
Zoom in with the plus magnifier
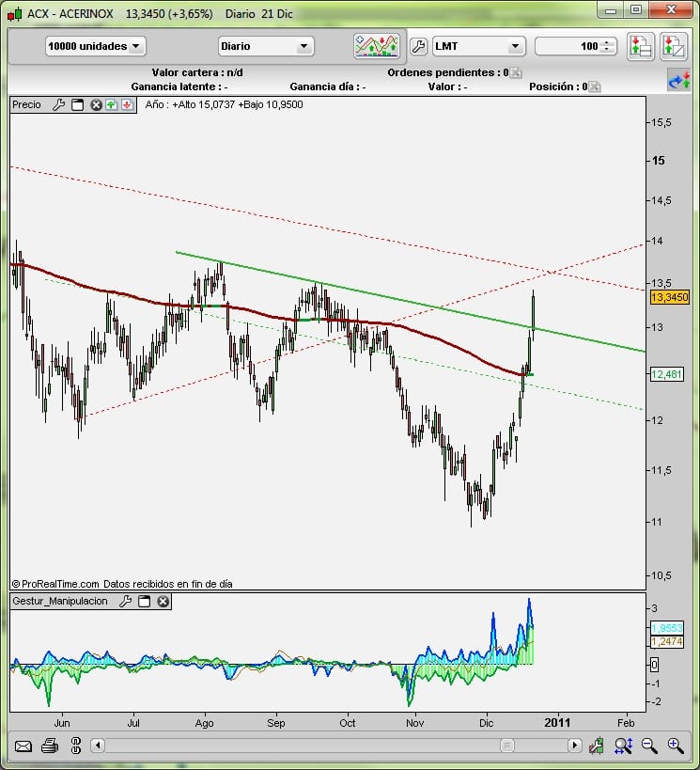point(675,746)
